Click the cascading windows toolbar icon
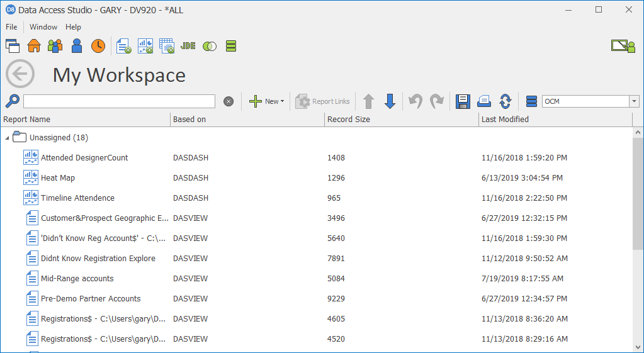The image size is (644, 353). (x=13, y=46)
